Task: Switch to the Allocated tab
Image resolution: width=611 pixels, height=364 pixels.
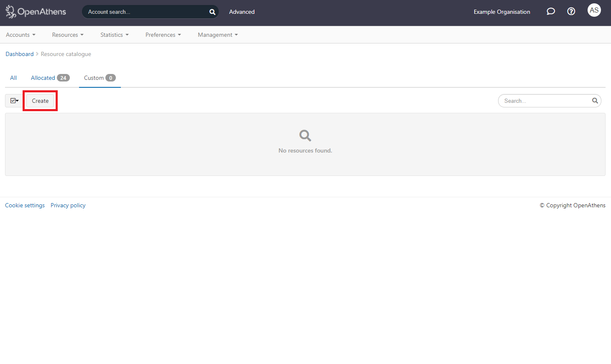Action: point(43,78)
